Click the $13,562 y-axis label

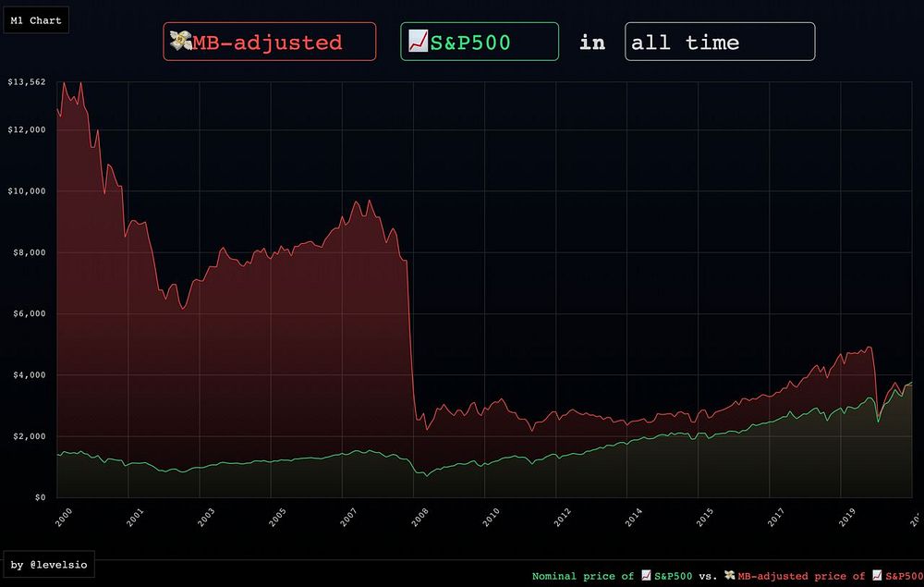tap(27, 82)
